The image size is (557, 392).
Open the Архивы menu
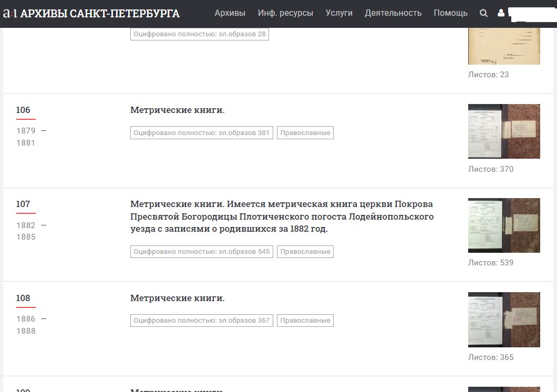coord(230,13)
